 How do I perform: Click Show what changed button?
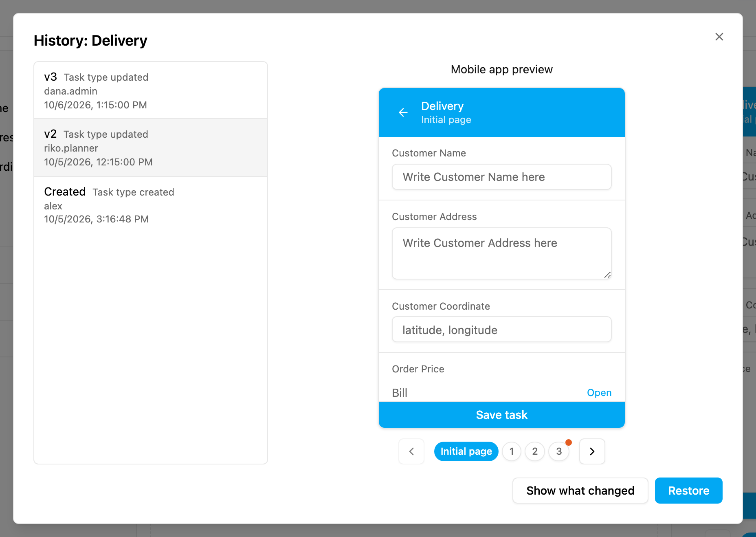pyautogui.click(x=580, y=491)
